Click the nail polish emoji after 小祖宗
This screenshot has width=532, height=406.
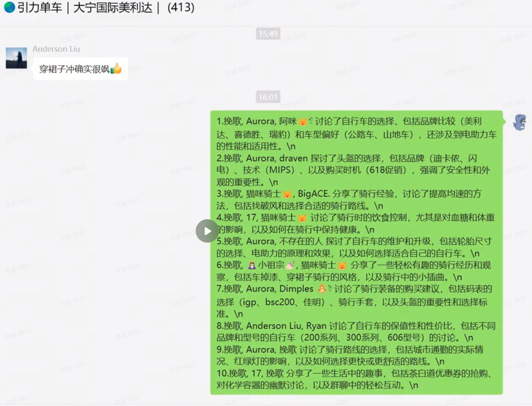[x=290, y=265]
